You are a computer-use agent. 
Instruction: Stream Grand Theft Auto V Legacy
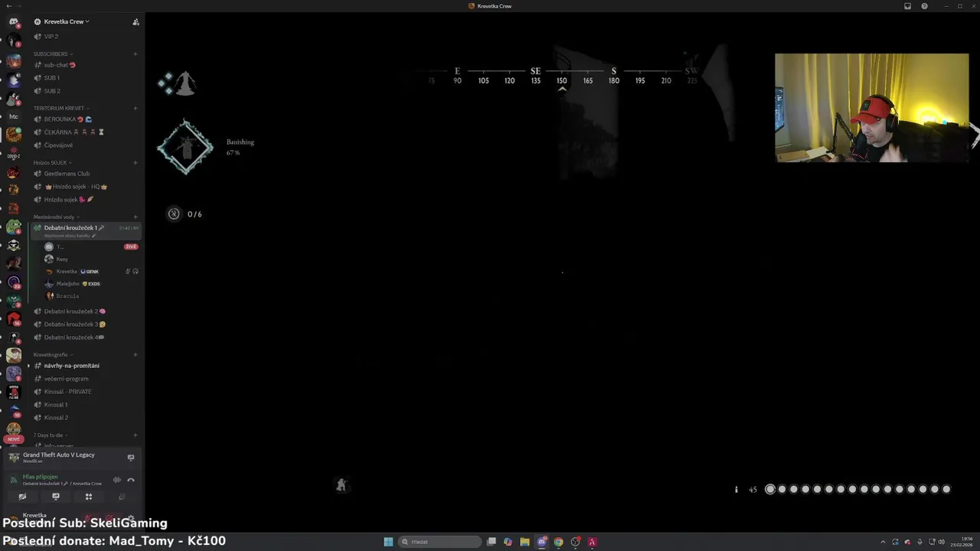pyautogui.click(x=131, y=458)
